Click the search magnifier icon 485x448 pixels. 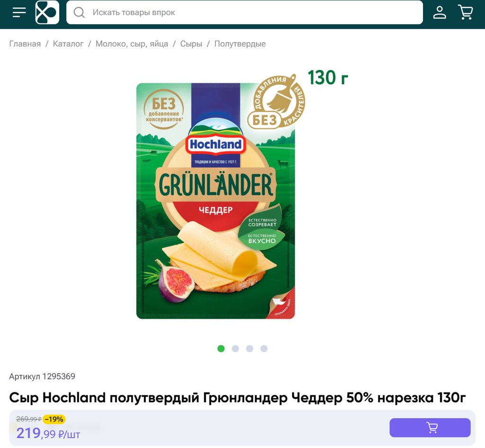(79, 12)
